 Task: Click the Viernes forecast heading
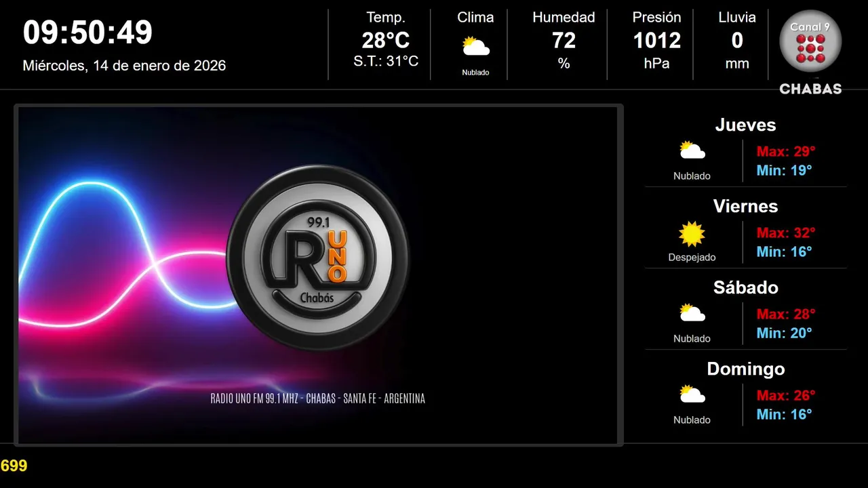[x=745, y=206]
